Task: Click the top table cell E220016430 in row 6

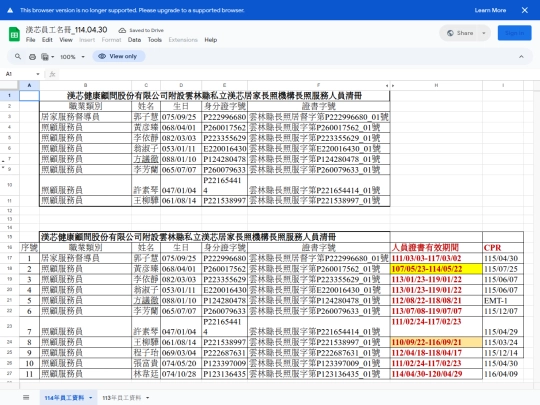Action: [225, 149]
